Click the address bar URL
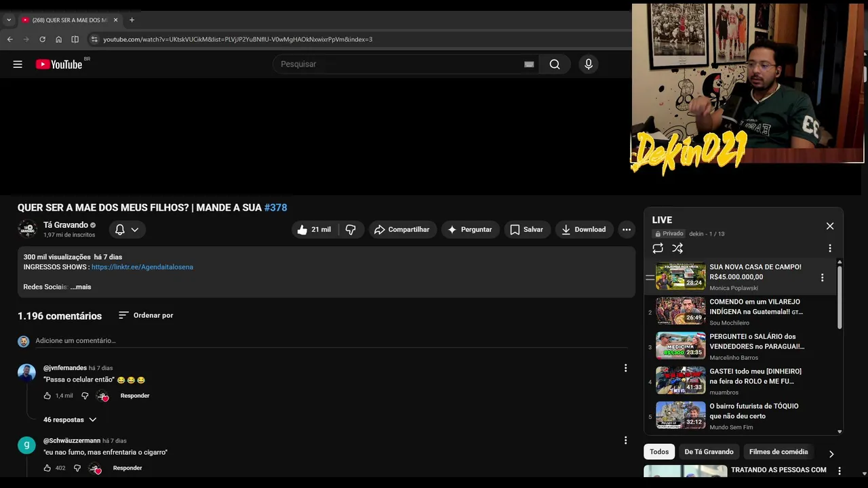This screenshot has width=868, height=488. tap(237, 39)
